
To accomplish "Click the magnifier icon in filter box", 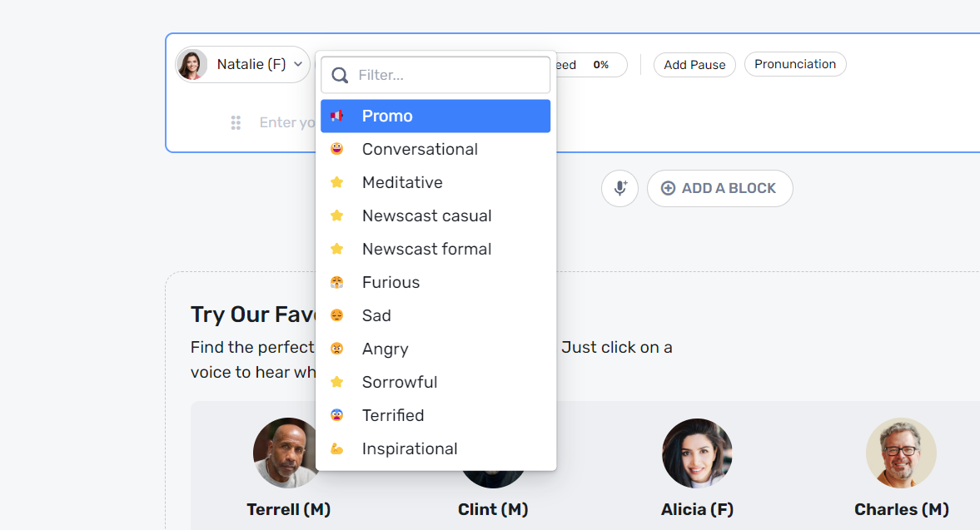I will pos(340,76).
